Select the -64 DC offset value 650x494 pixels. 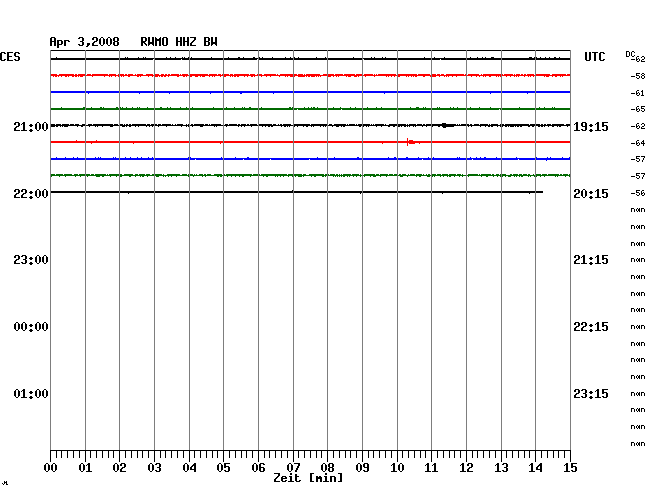click(638, 143)
